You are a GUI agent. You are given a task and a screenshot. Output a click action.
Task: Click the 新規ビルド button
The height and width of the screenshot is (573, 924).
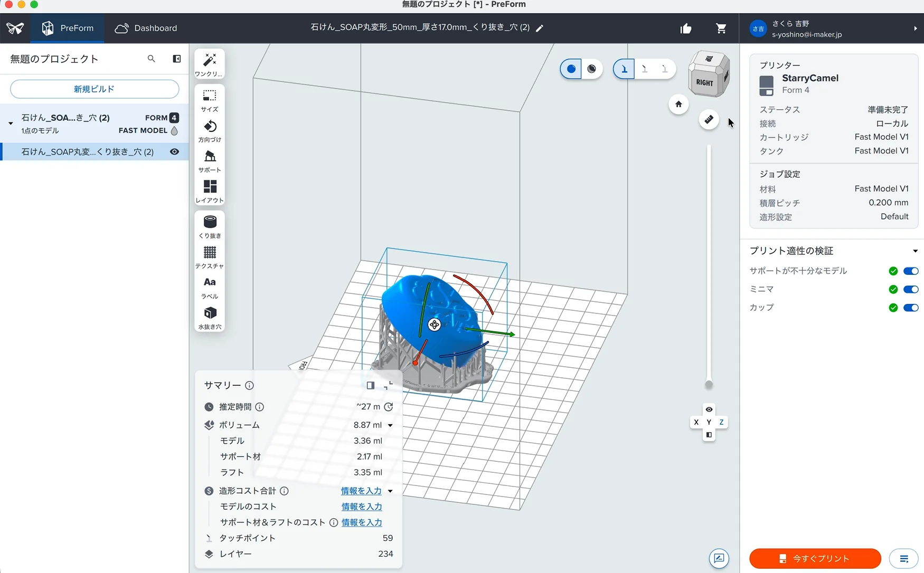[x=95, y=89]
